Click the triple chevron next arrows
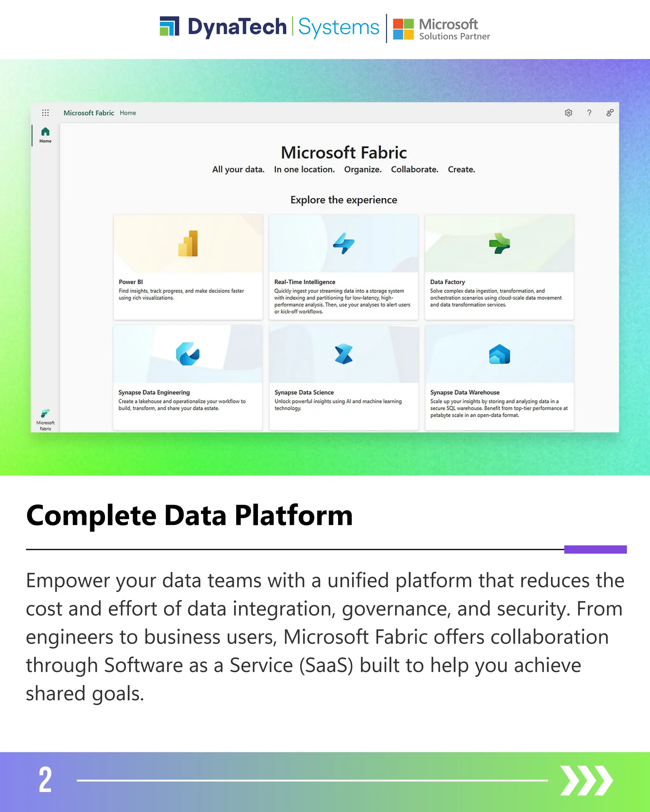The width and height of the screenshot is (650, 812). (x=587, y=780)
